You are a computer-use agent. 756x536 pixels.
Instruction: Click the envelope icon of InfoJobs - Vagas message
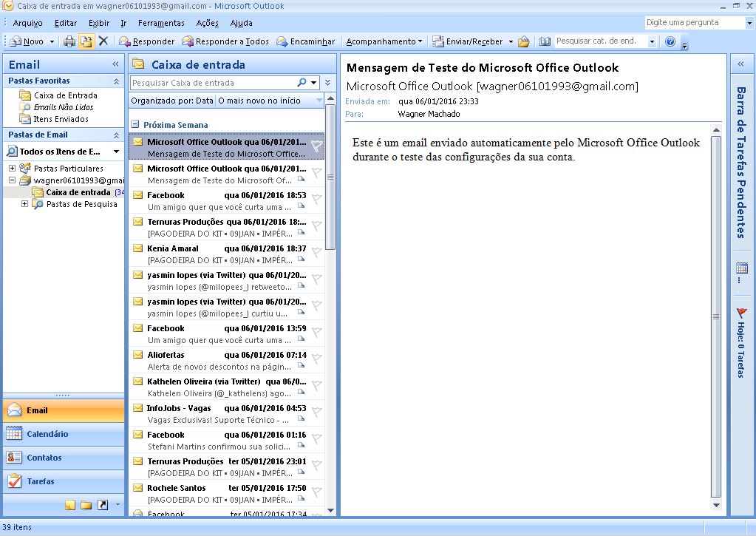(138, 407)
